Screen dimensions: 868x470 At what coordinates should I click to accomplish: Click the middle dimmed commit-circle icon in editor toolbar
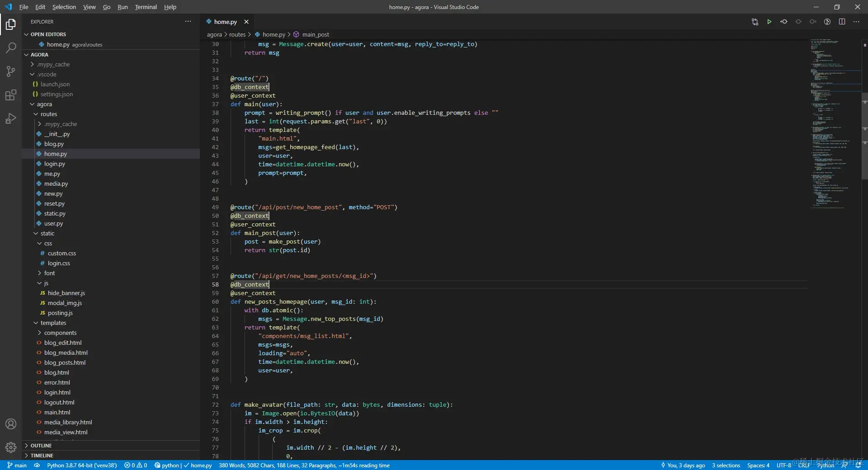(x=798, y=22)
